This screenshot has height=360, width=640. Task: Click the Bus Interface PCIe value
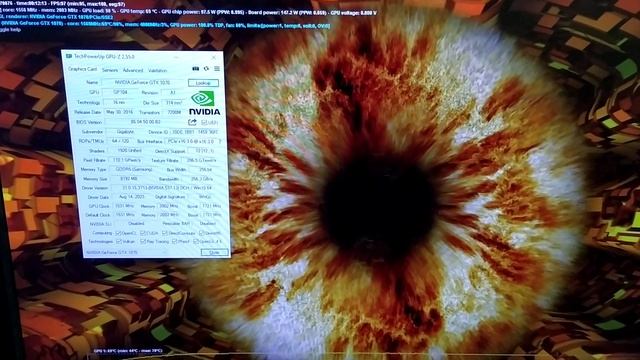coord(191,141)
